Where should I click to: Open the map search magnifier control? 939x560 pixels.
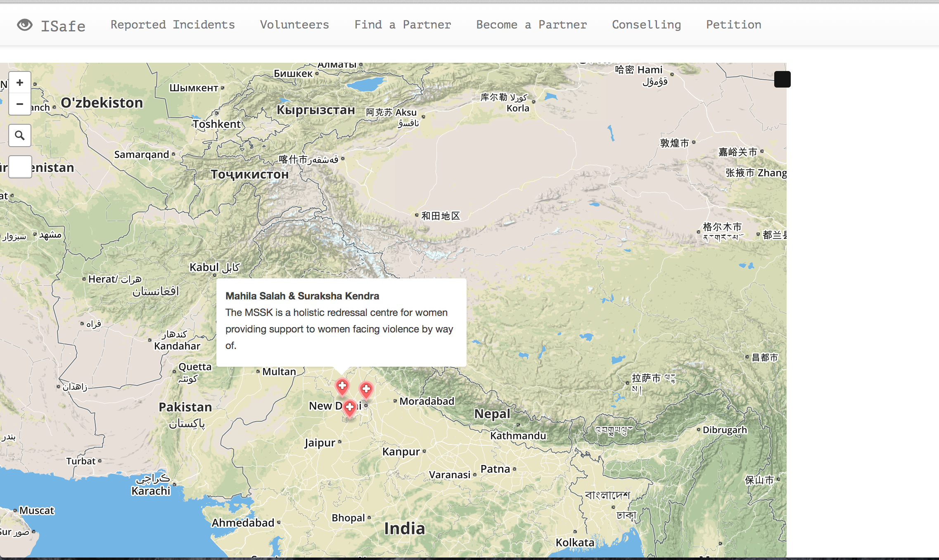(x=20, y=135)
